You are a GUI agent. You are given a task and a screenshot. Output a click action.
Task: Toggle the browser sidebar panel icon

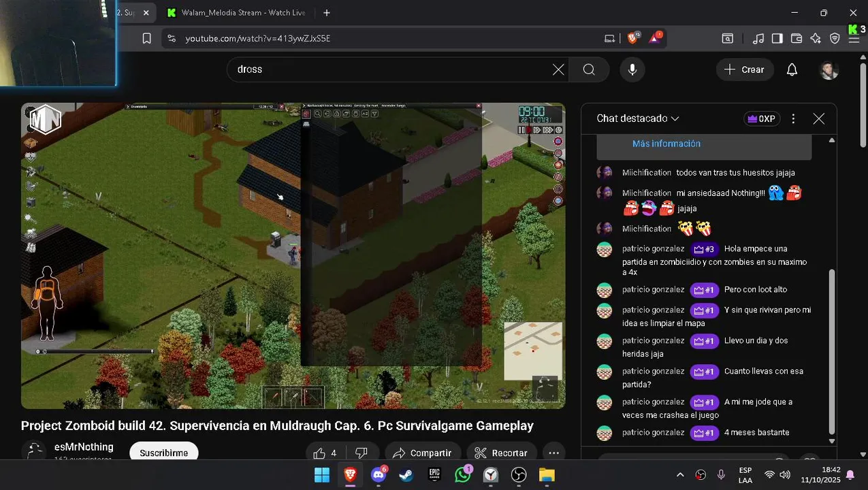(777, 39)
